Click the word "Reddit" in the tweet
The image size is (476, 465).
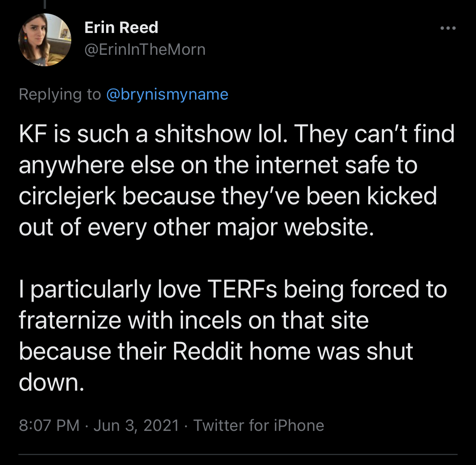click(207, 351)
